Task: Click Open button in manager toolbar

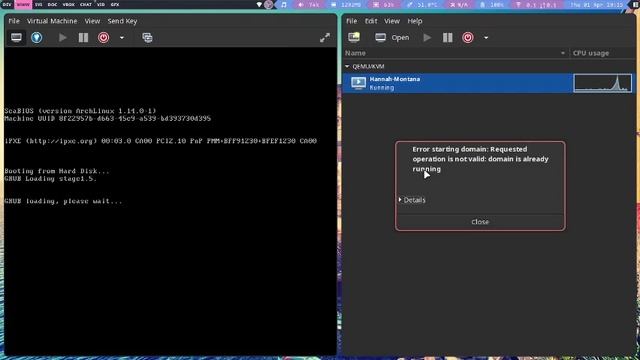Action: click(x=392, y=38)
